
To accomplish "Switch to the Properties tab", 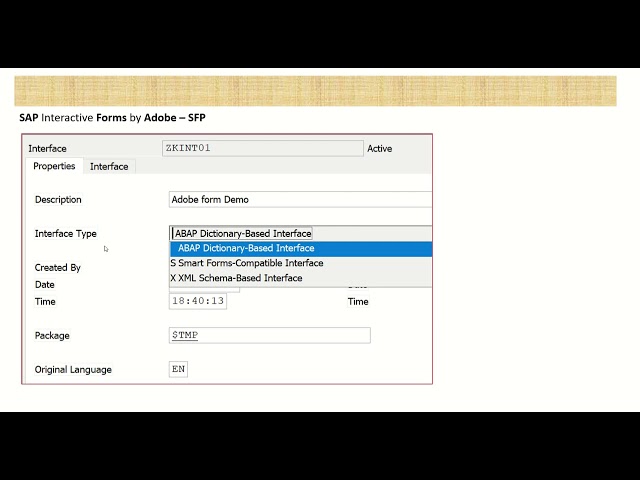I will [54, 166].
